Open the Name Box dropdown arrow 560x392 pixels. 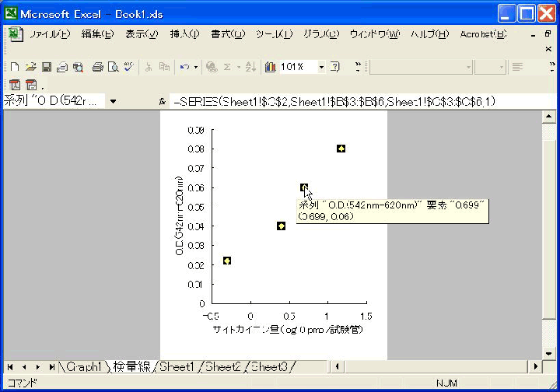click(113, 101)
